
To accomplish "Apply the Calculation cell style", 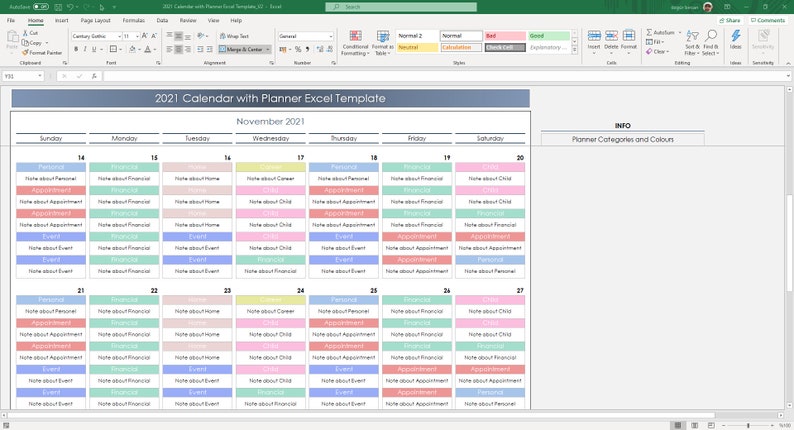I will (461, 48).
